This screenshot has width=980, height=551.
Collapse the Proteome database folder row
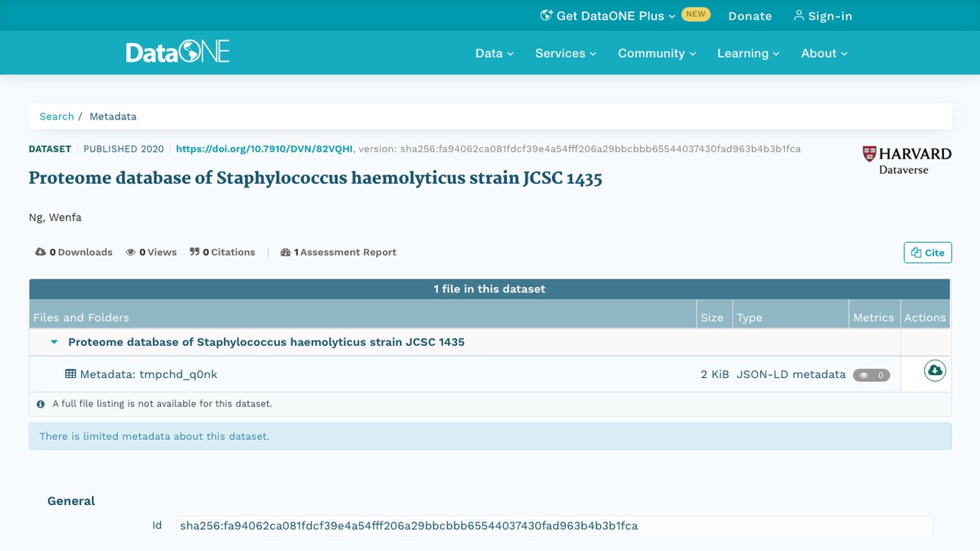(x=54, y=342)
